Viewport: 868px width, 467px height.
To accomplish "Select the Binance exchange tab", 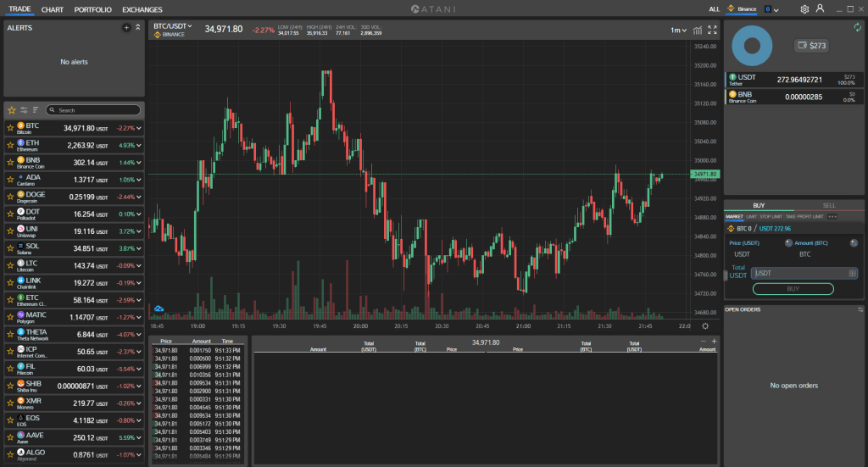I will (x=743, y=8).
